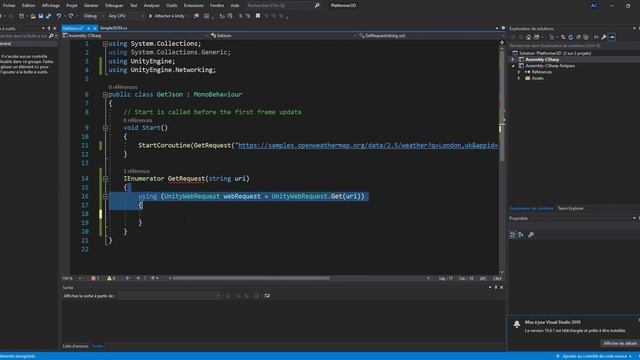Collapse the using block at line 16

pyautogui.click(x=105, y=196)
